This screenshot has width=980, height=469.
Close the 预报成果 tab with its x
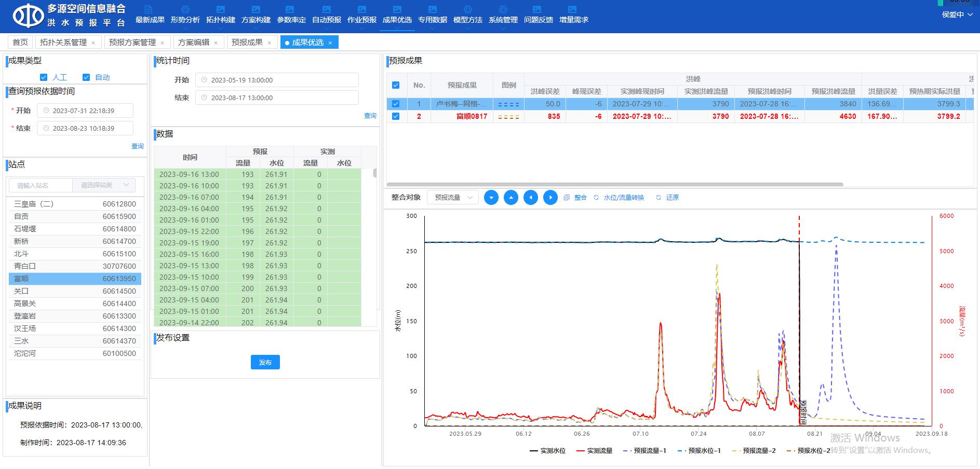pos(270,43)
